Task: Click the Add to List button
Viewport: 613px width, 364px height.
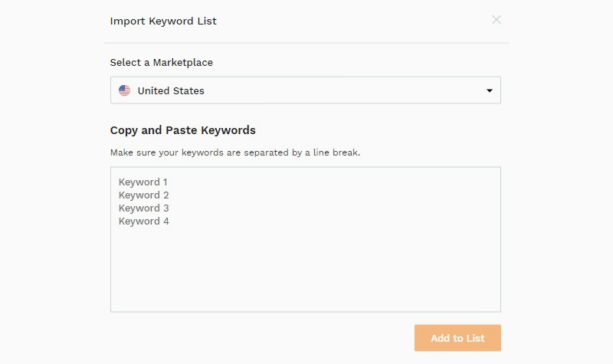Action: click(x=457, y=338)
